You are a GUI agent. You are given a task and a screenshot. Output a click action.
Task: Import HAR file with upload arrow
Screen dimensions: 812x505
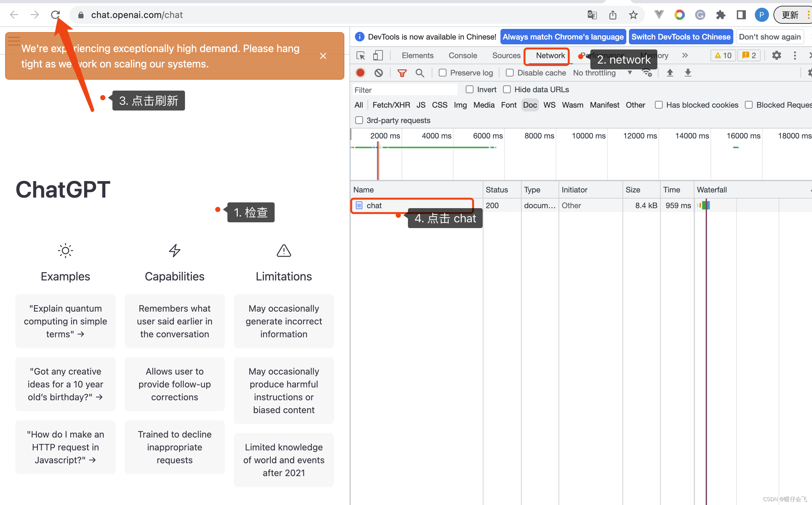click(x=670, y=73)
